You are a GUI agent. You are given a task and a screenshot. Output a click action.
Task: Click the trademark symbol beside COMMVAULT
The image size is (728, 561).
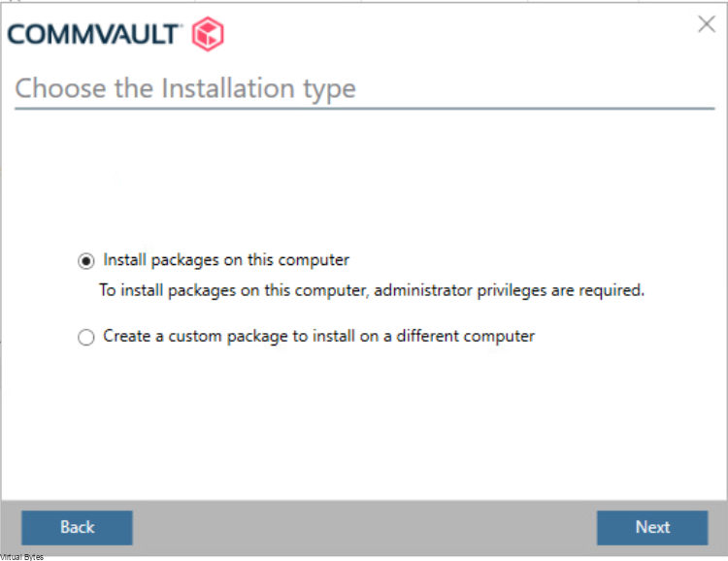coord(181,25)
